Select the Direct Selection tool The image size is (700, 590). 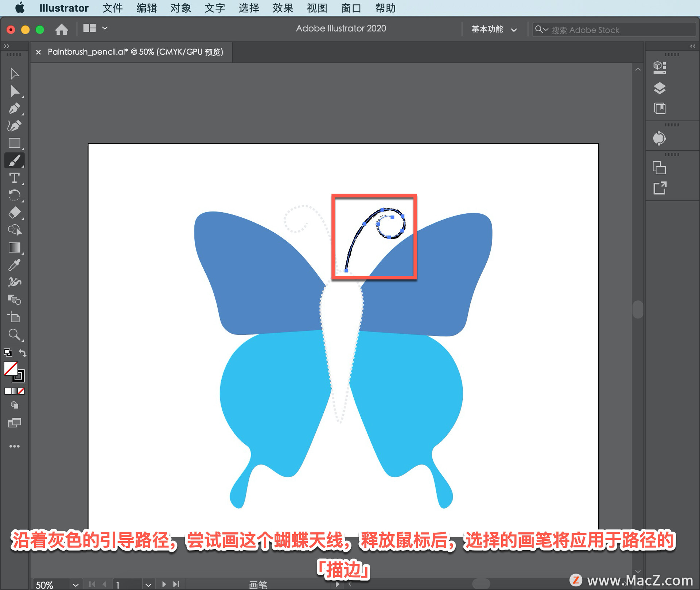tap(15, 91)
